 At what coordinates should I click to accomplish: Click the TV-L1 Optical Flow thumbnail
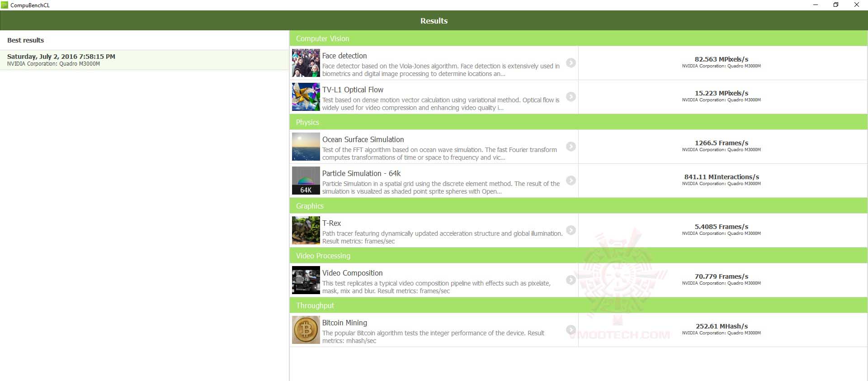pyautogui.click(x=306, y=97)
